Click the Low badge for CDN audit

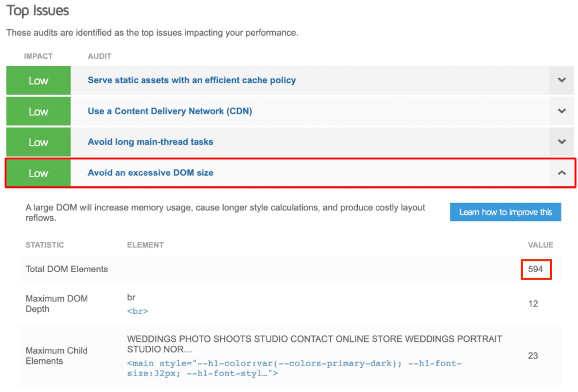[38, 111]
